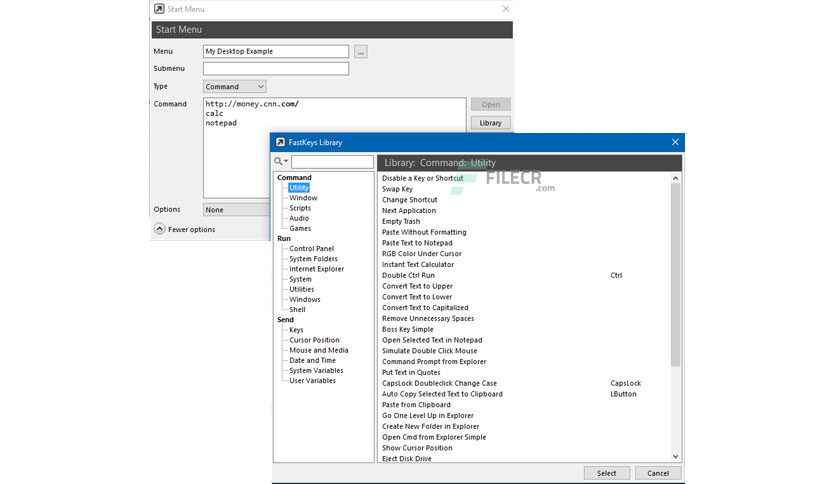Screen dimensions: 836x484
Task: Open the Type dropdown showing Command
Action: point(235,86)
